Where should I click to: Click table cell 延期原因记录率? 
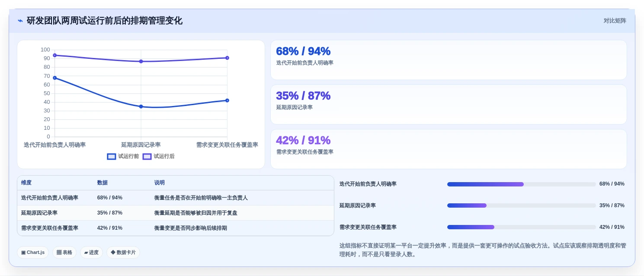pyautogui.click(x=39, y=213)
